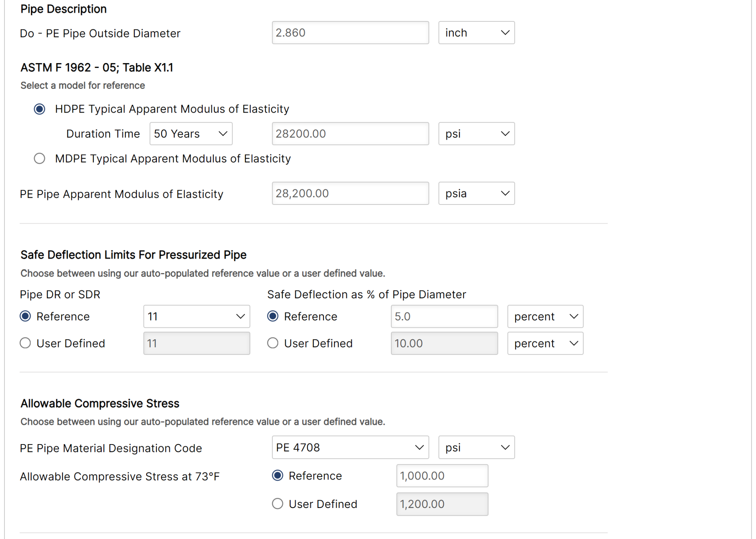Open percent dropdown for User Defined deflection
This screenshot has width=756, height=539.
click(x=545, y=343)
